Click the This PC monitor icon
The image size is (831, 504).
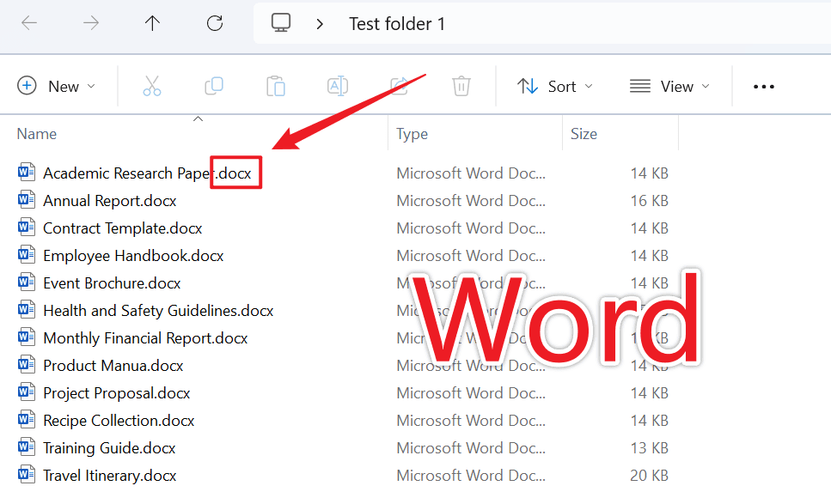click(281, 23)
